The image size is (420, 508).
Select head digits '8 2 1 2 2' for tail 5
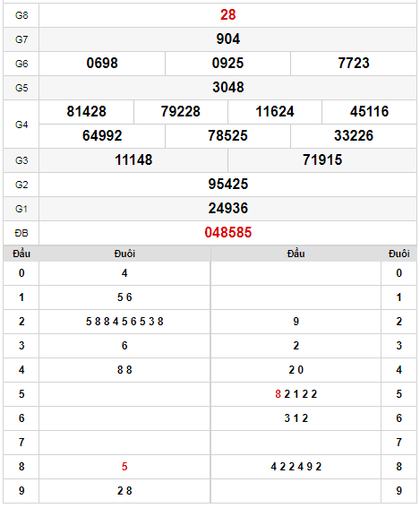[296, 394]
